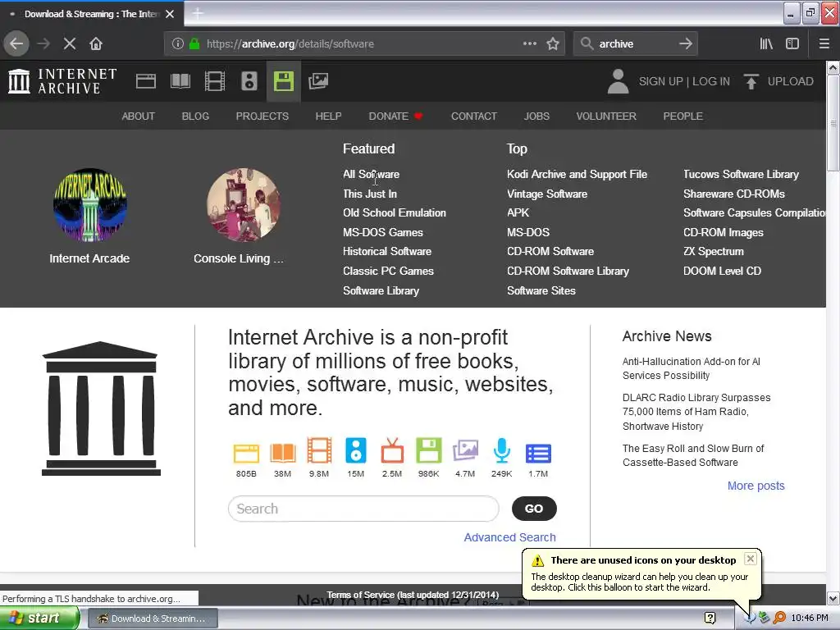This screenshot has width=840, height=630.
Task: Click the Firefox back arrow button
Action: (16, 44)
